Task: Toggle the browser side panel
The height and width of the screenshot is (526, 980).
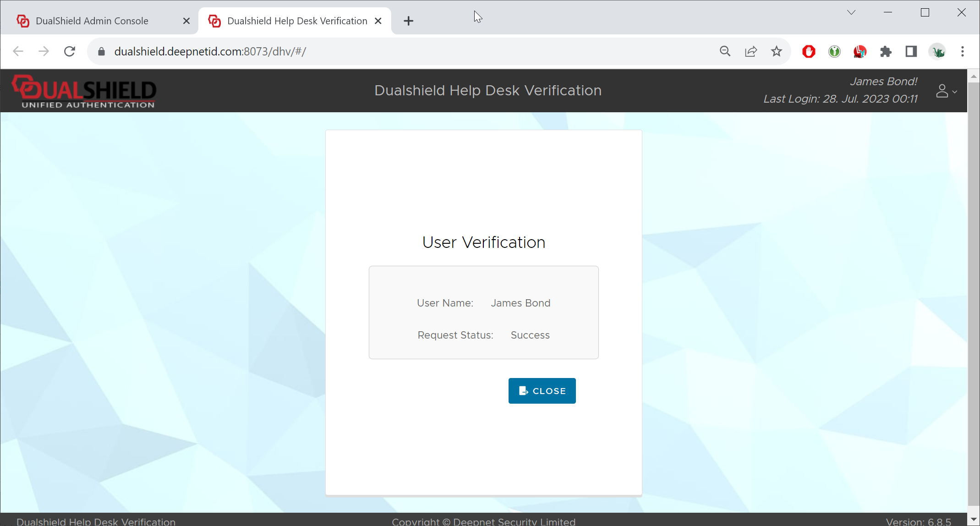Action: pos(911,51)
